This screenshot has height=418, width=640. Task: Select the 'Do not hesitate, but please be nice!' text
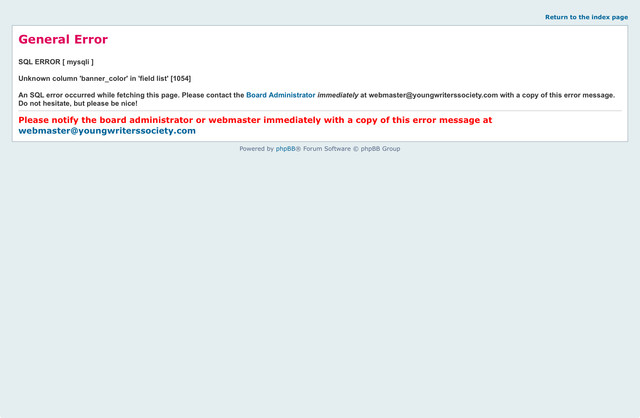pyautogui.click(x=78, y=104)
